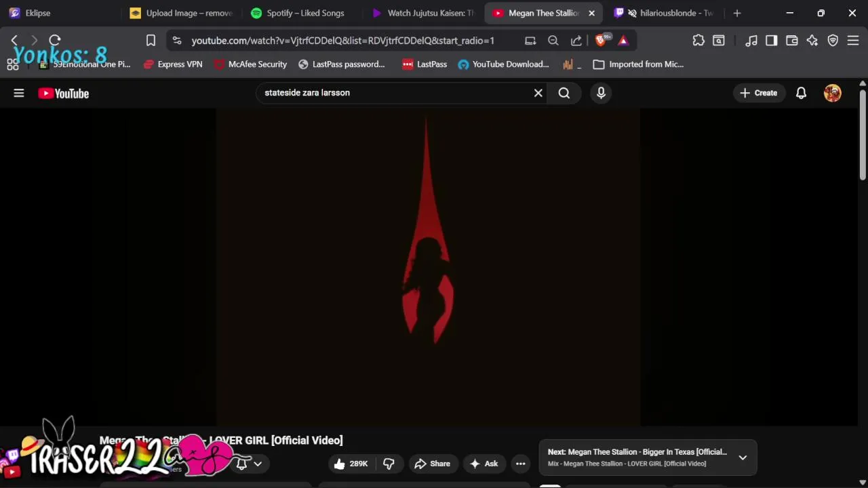Viewport: 868px width, 488px height.
Task: Open the browser extensions puzzle icon
Action: pyautogui.click(x=698, y=41)
